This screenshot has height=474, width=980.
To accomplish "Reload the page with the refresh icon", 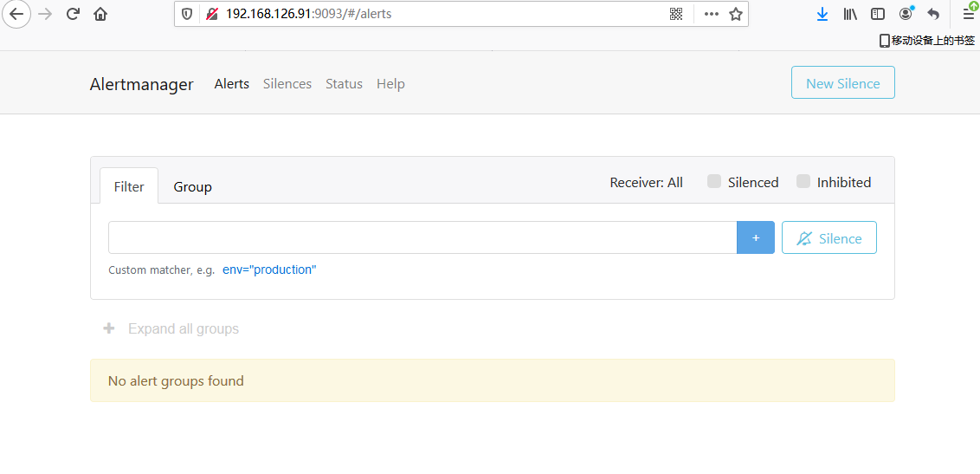I will point(73,14).
